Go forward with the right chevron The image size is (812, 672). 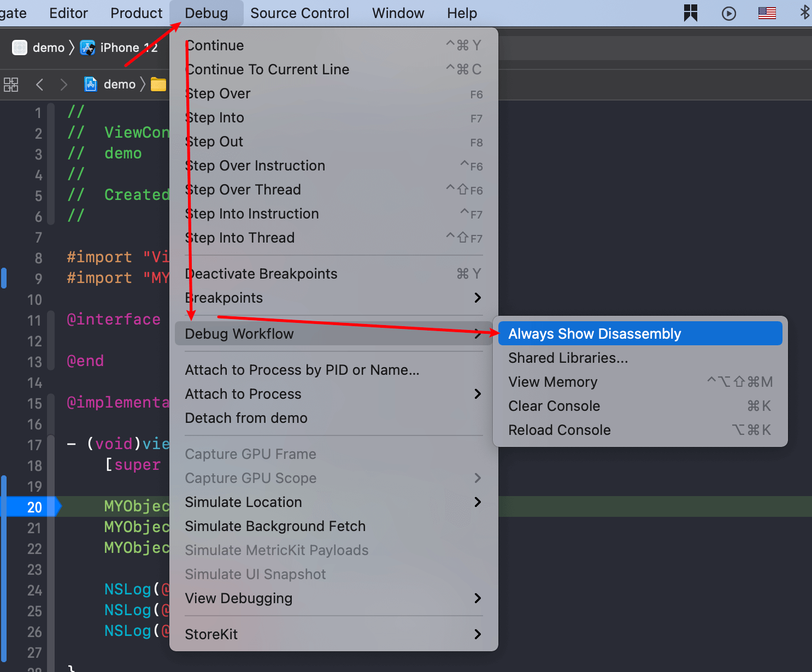coord(64,85)
